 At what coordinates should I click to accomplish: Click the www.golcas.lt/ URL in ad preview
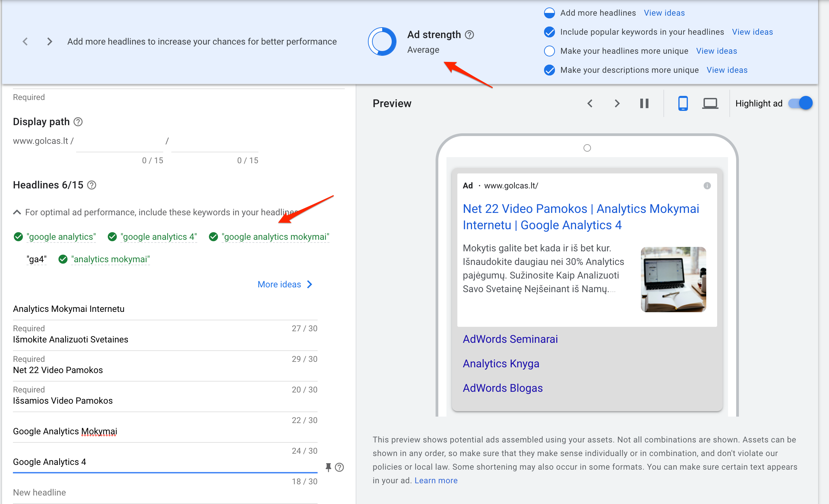(511, 186)
